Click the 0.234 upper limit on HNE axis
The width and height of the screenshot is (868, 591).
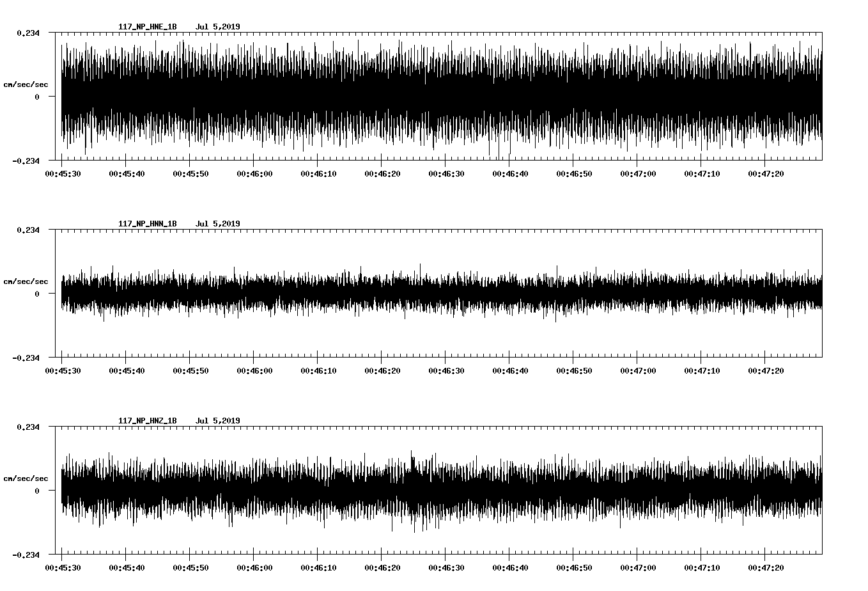point(28,33)
